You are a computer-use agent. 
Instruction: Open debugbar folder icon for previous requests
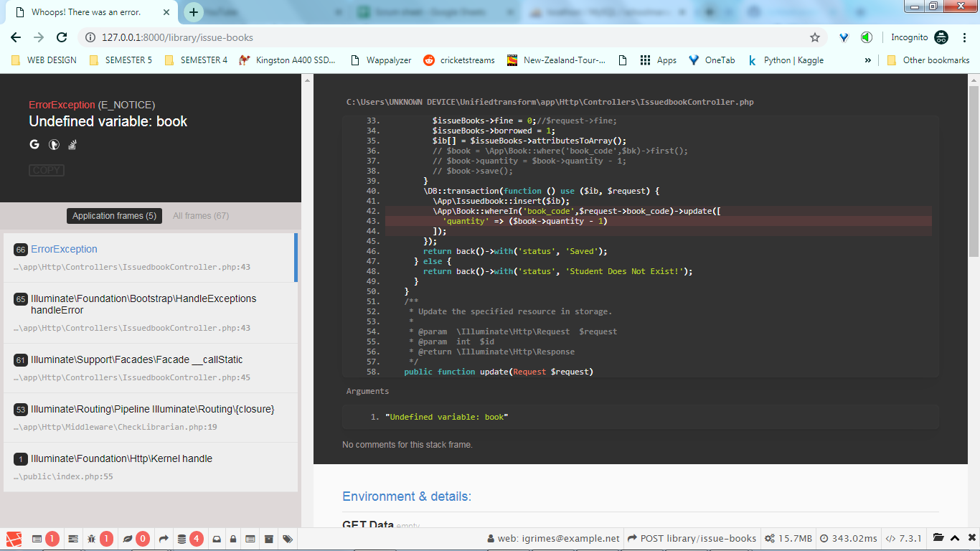938,538
